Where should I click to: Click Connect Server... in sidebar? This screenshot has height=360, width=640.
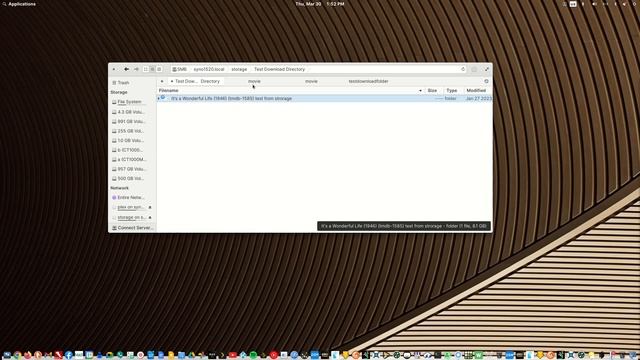133,228
